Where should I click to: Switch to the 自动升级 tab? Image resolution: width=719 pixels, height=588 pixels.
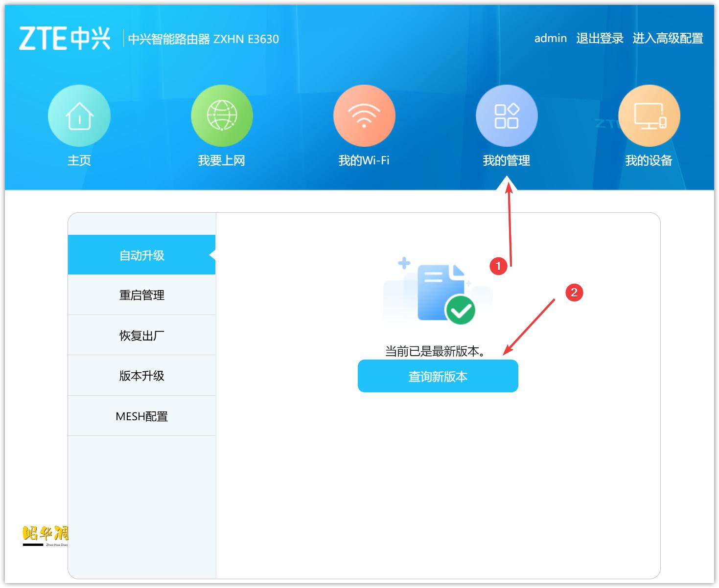pos(142,254)
